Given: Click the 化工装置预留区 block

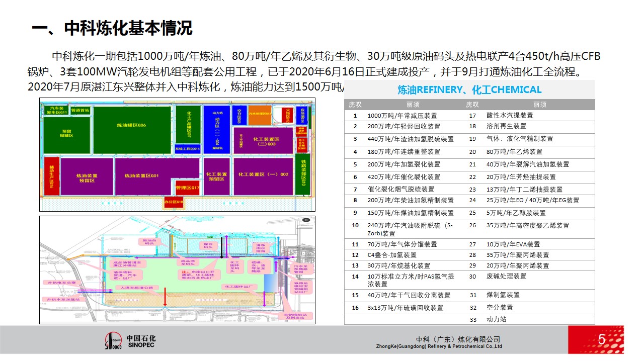Looking at the screenshot, I should pos(217,177).
